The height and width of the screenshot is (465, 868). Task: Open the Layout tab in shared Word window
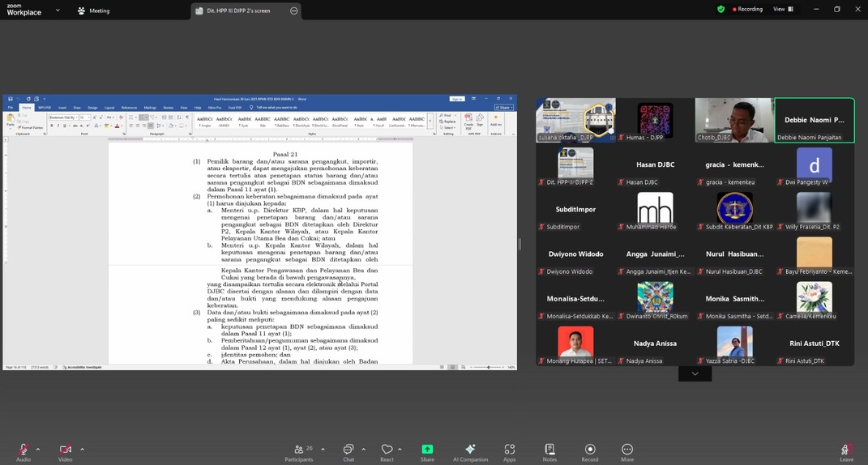click(x=109, y=108)
